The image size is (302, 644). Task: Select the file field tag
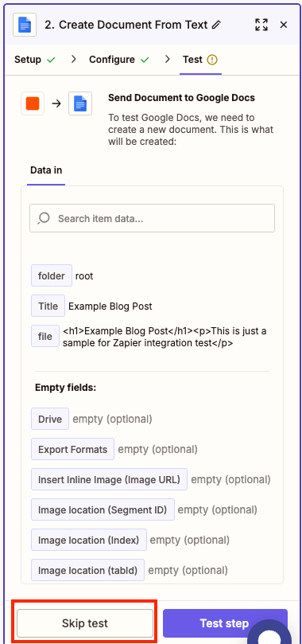pos(45,337)
